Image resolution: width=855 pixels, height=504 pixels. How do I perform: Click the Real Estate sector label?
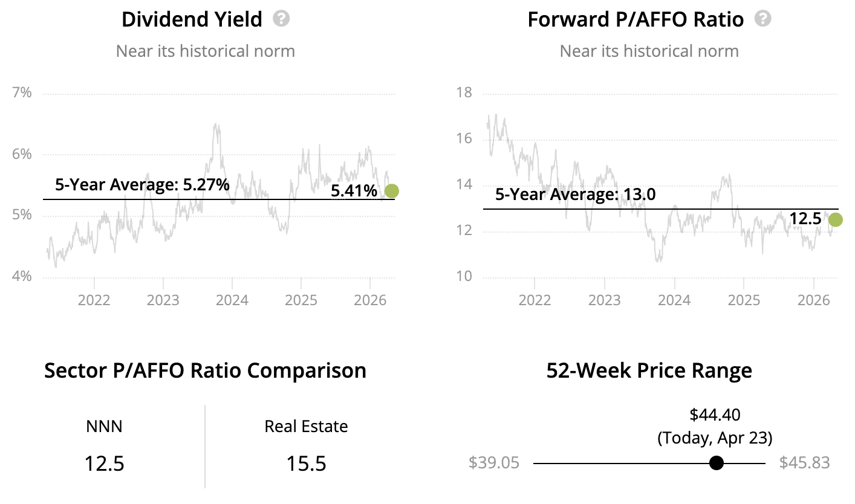coord(306,427)
